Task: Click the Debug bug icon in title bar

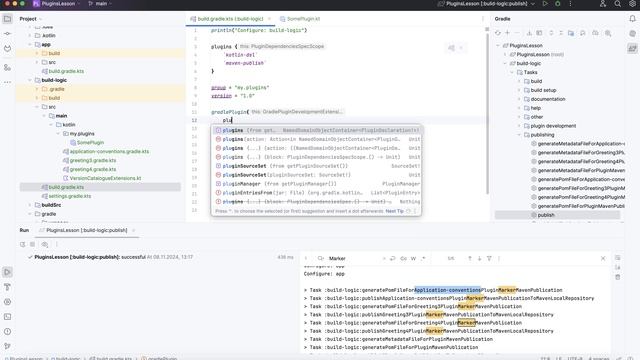Action: click(558, 4)
